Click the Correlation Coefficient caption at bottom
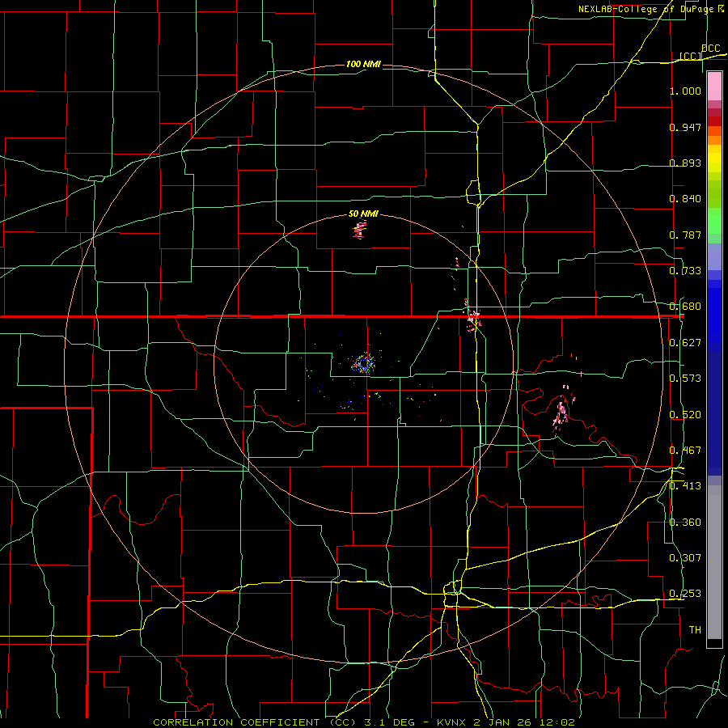 click(x=364, y=722)
